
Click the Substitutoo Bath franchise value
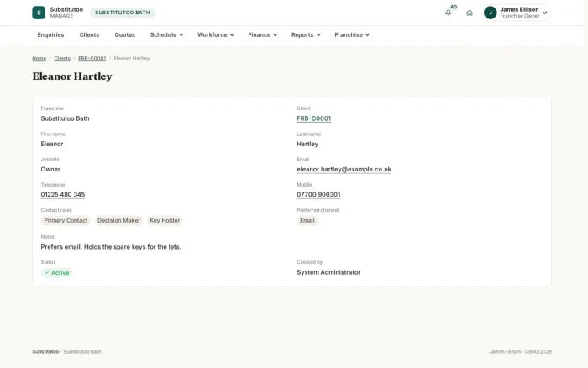click(x=65, y=118)
